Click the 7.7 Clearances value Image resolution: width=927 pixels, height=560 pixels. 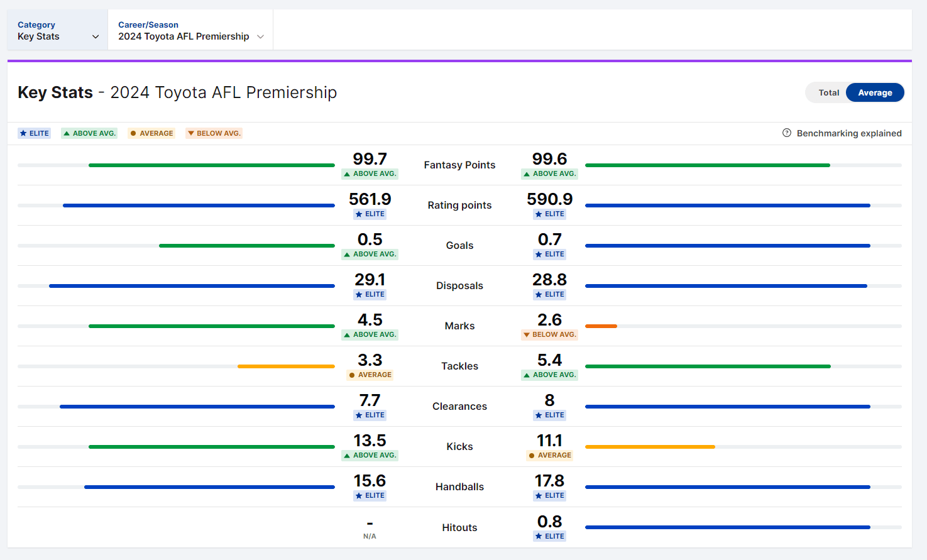[370, 400]
